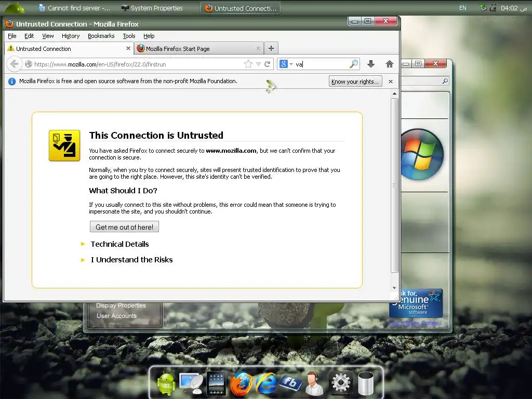Launch Firefox from the dock

point(241,383)
